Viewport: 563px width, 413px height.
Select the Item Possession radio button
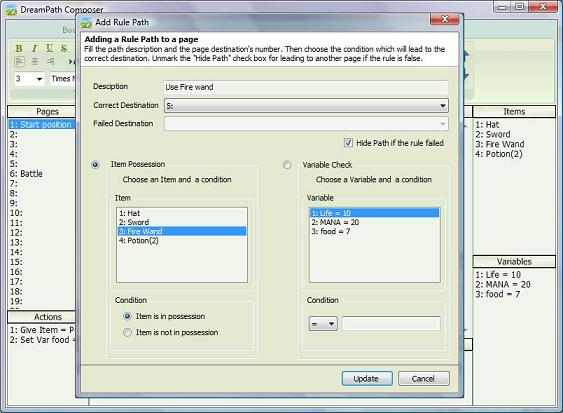95,164
